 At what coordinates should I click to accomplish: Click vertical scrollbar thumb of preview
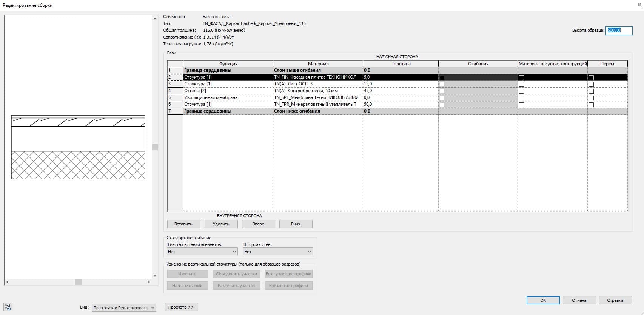coord(155,147)
